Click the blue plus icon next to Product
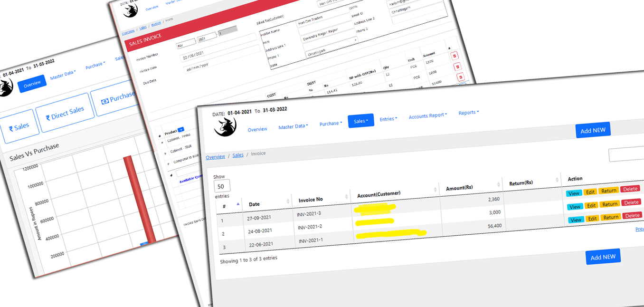Viewport: 644px width, 307px height. pos(181,130)
